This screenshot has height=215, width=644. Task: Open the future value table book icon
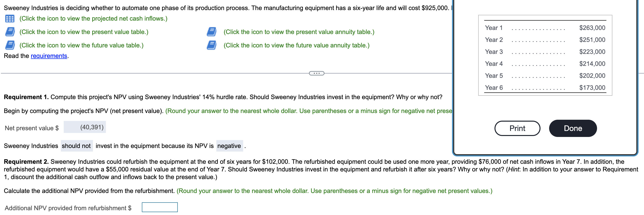pyautogui.click(x=10, y=45)
